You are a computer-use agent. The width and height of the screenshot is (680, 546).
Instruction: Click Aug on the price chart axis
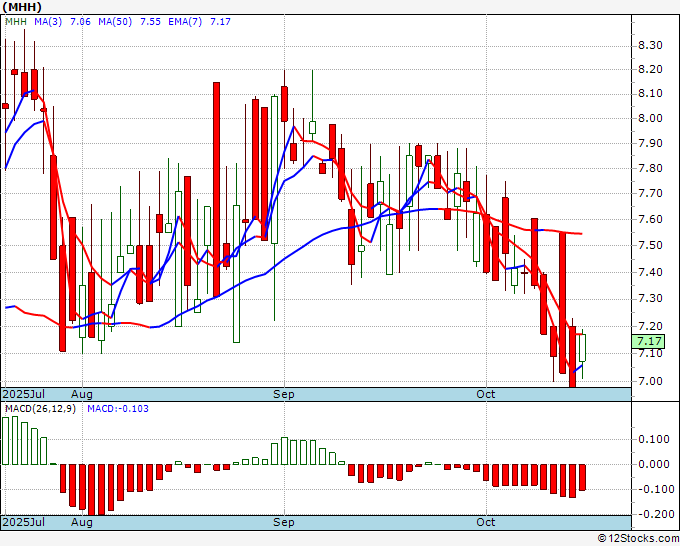(82, 394)
